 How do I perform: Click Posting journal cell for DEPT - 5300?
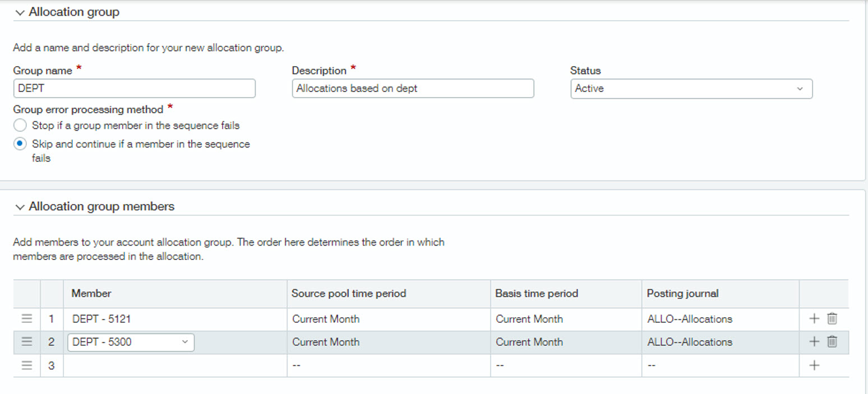(x=719, y=342)
